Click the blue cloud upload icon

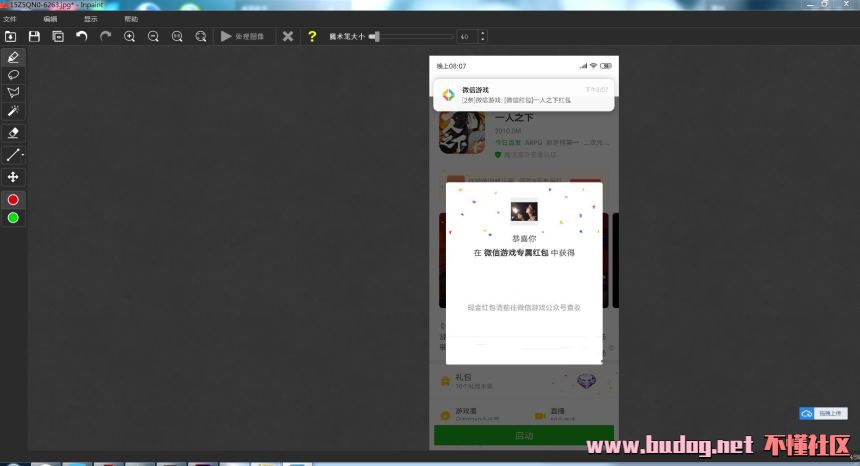[x=807, y=414]
